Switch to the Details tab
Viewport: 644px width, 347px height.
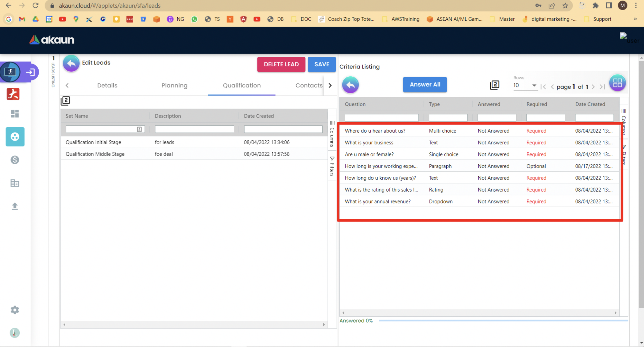click(107, 86)
